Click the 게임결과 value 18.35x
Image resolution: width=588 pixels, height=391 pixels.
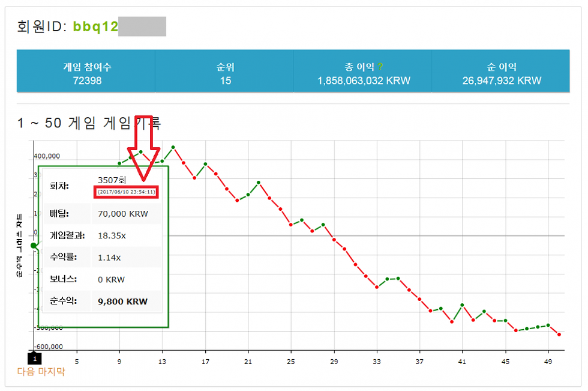tap(112, 235)
